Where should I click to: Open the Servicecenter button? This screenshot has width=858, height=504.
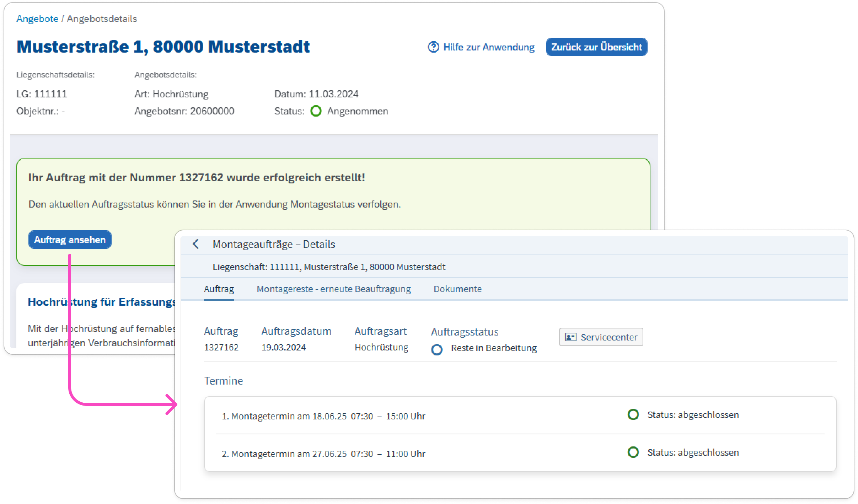pyautogui.click(x=601, y=337)
